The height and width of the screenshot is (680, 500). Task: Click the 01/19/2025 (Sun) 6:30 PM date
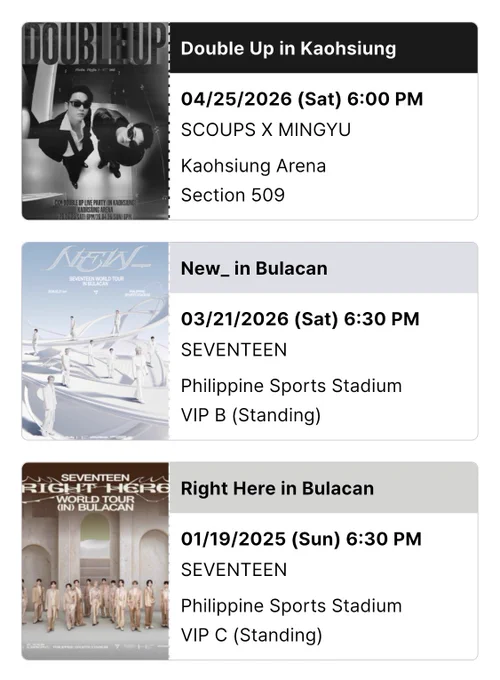pyautogui.click(x=301, y=539)
